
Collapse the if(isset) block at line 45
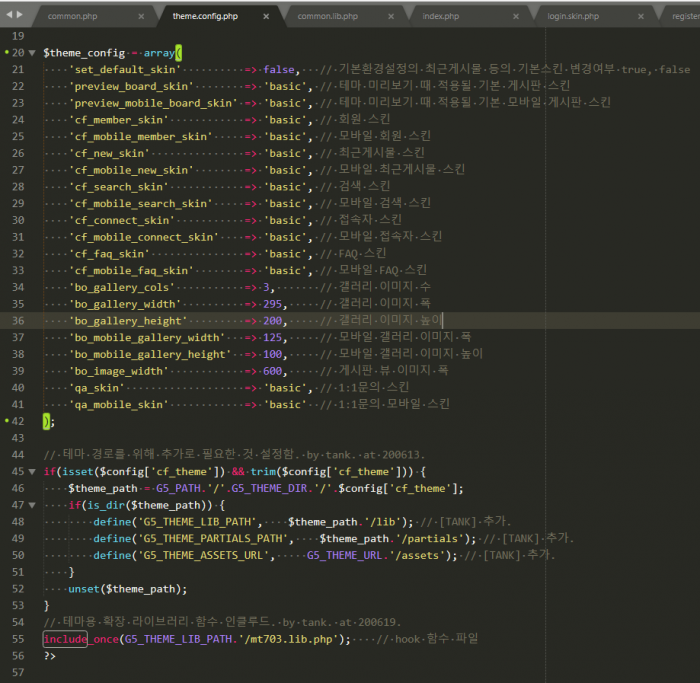pyautogui.click(x=32, y=471)
